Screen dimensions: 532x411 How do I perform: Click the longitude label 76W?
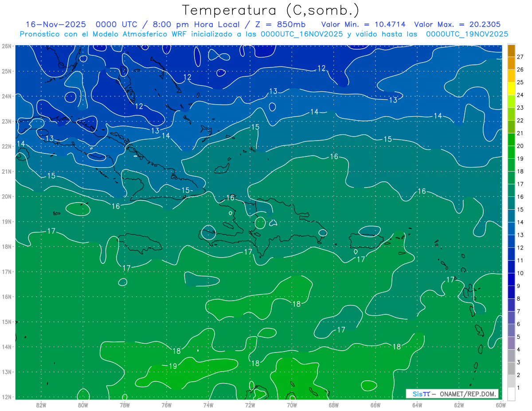point(166,404)
